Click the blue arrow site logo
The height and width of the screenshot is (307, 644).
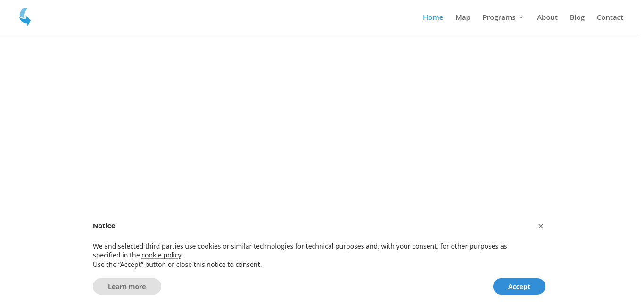click(x=25, y=17)
